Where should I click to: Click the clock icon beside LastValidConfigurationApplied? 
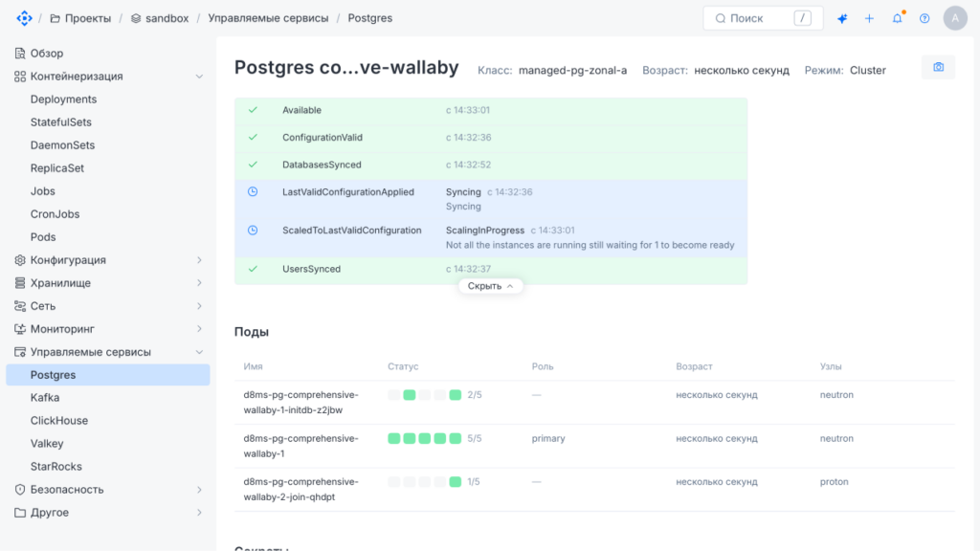(253, 191)
